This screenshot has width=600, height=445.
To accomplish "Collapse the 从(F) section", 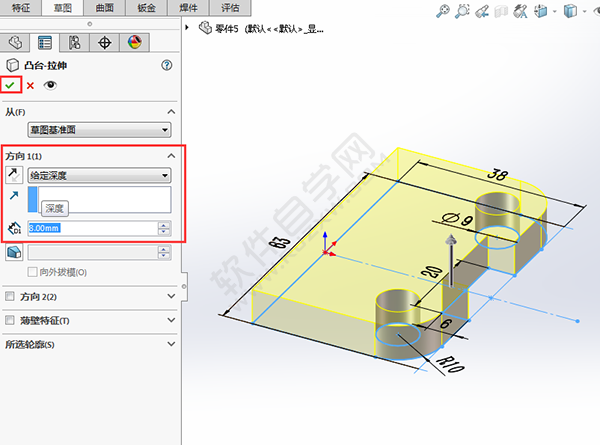I will point(171,112).
